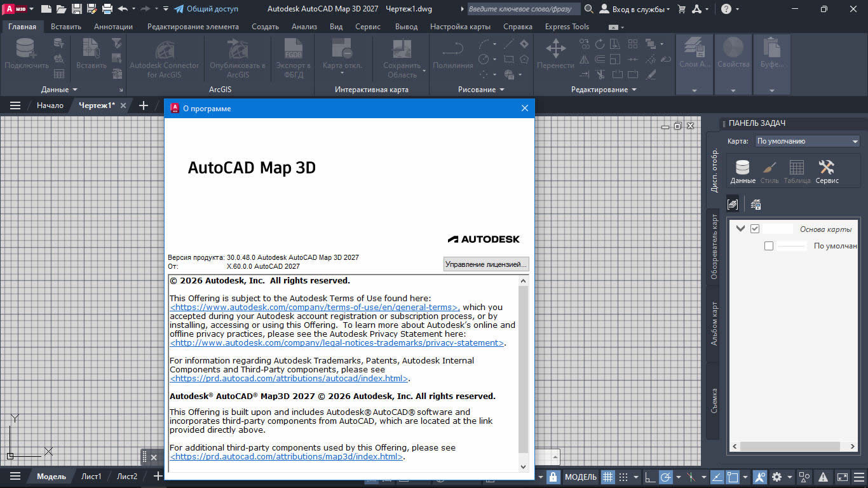Toggle ortho mode in the status bar
The image size is (868, 488).
[x=649, y=477]
